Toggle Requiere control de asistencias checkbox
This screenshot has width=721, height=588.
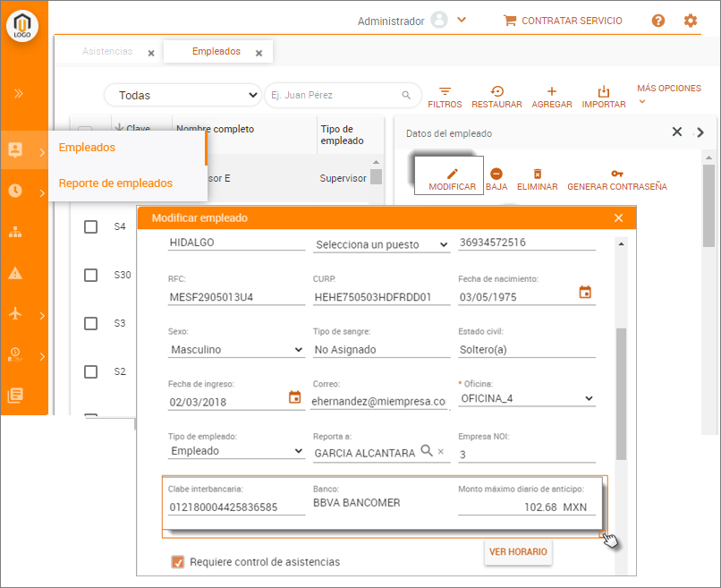click(178, 562)
